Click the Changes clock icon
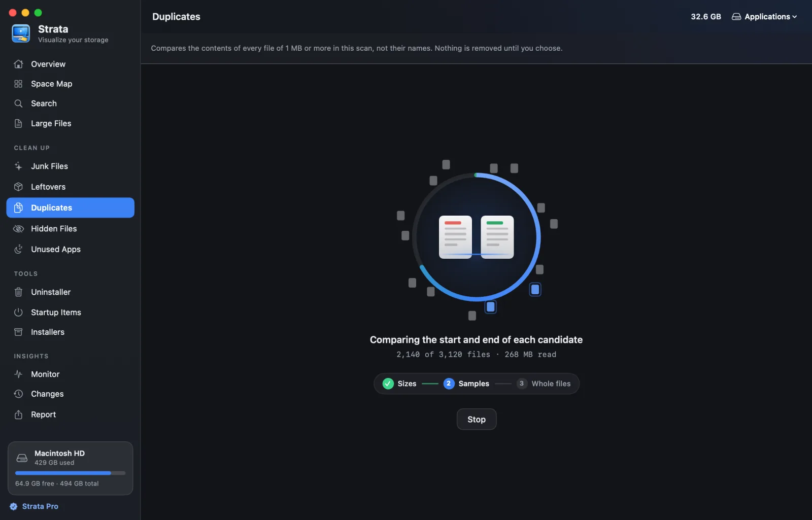Viewport: 812px width, 520px height. (18, 394)
